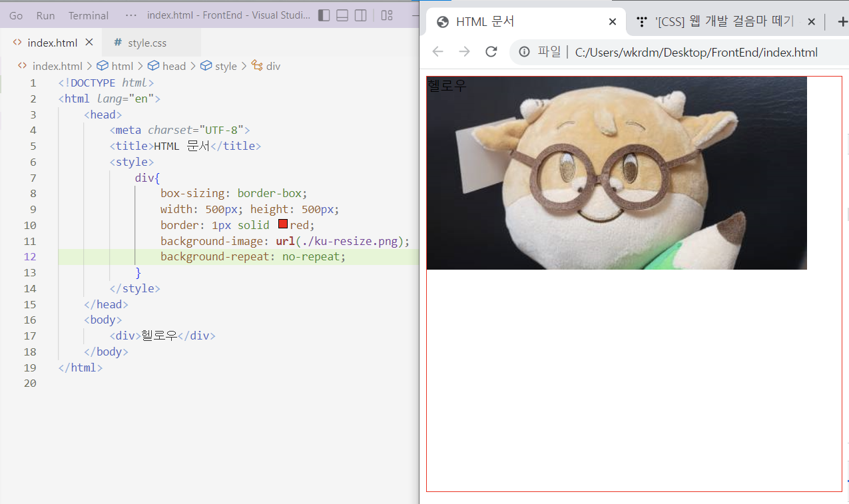849x504 pixels.
Task: Select the 'HTML 문서' browser tab
Action: [526, 22]
